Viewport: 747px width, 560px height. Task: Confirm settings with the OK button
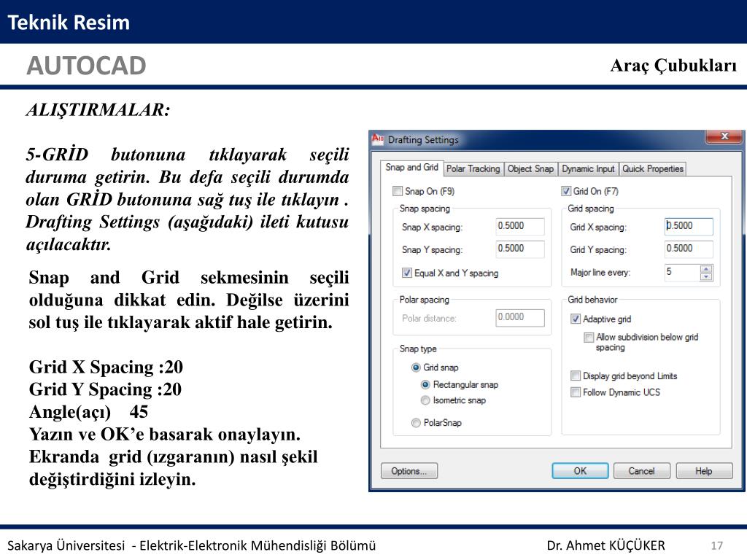580,471
